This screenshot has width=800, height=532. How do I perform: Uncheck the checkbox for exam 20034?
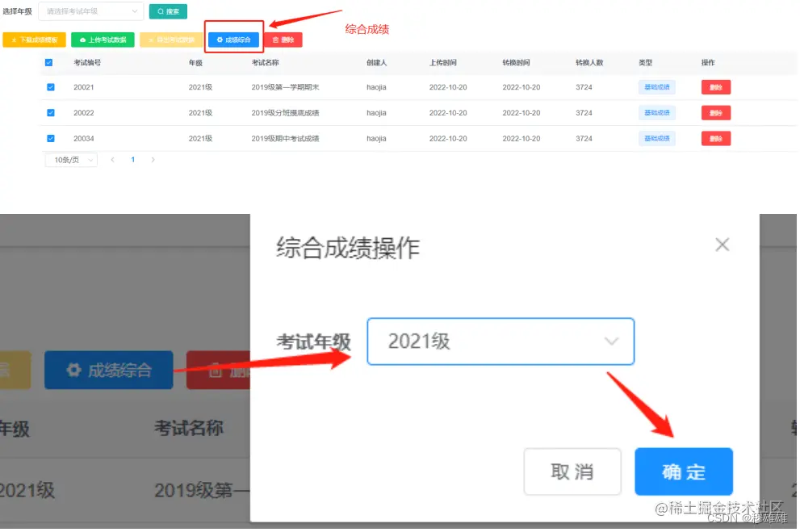[51, 138]
